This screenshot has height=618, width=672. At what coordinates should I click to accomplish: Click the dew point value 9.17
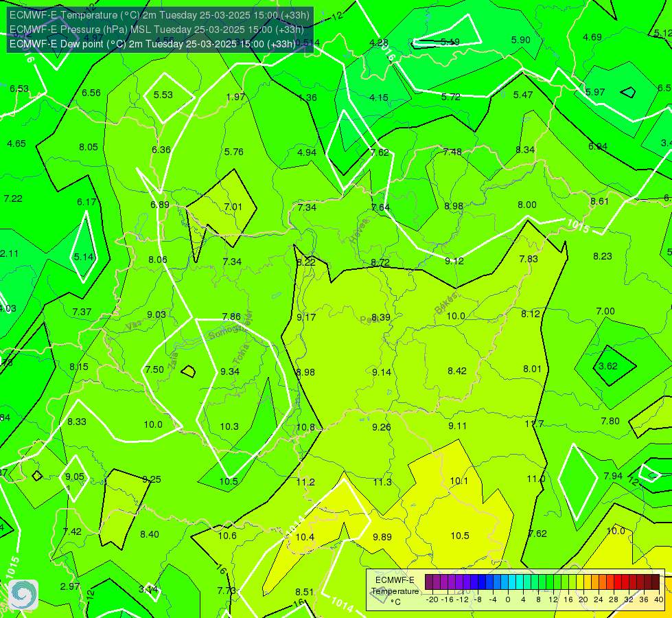click(306, 317)
